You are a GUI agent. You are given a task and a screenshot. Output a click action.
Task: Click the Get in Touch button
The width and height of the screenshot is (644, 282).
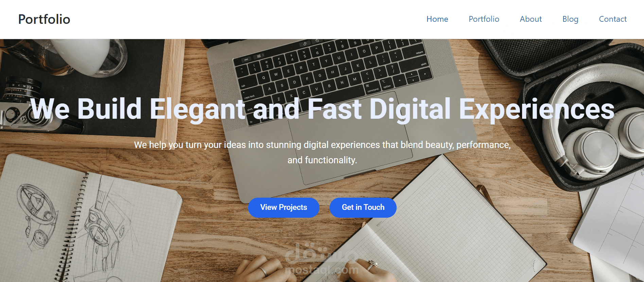coord(363,208)
